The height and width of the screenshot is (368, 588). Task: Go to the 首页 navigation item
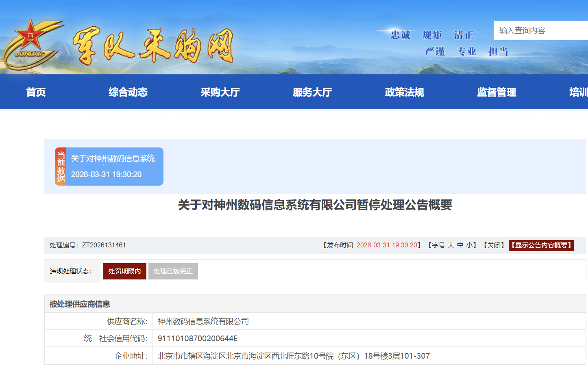click(36, 92)
